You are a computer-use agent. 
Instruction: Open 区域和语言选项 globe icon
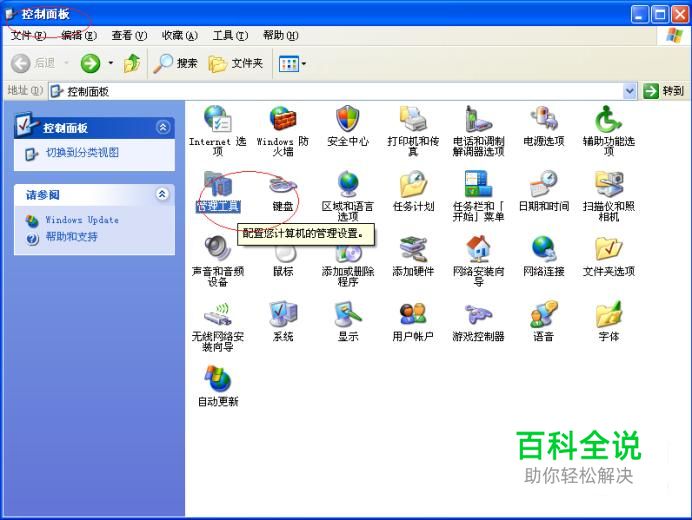(348, 184)
